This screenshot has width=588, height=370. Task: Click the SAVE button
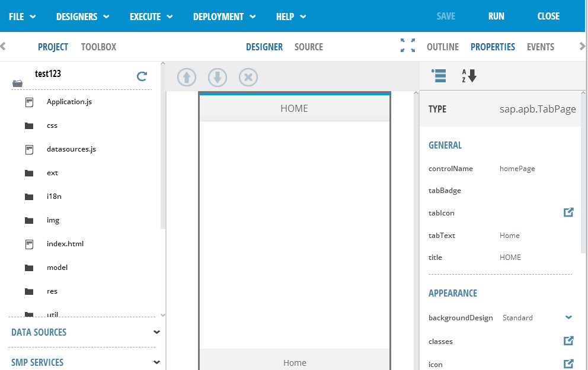(x=446, y=16)
